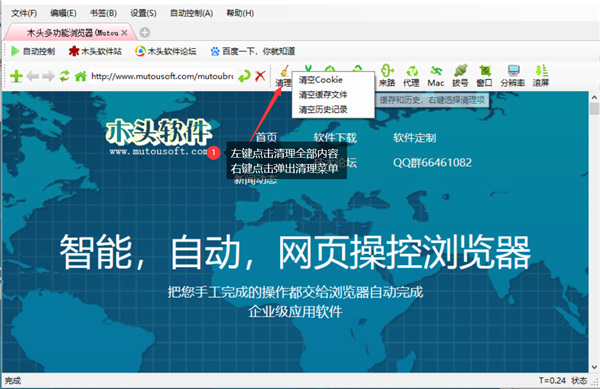Open 软件下载 link on webpage
Image resolution: width=600 pixels, height=389 pixels.
pos(335,137)
